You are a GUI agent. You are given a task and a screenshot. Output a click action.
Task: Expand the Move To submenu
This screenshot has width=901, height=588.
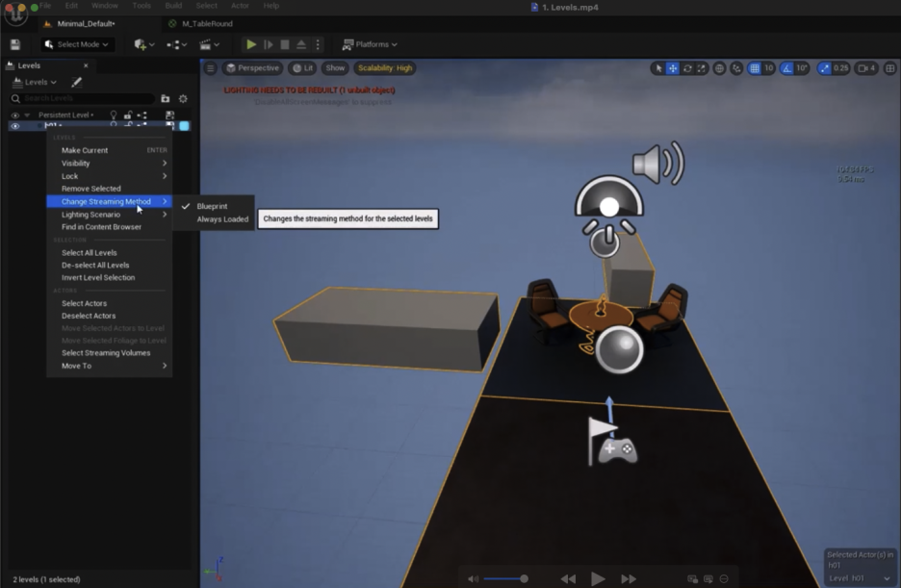(109, 366)
